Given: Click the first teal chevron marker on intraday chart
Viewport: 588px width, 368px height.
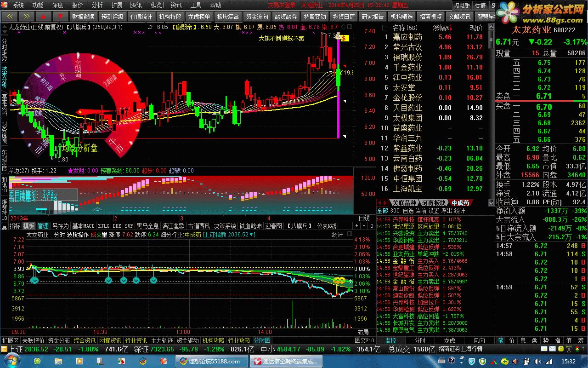Looking at the screenshot, I should point(35,280).
